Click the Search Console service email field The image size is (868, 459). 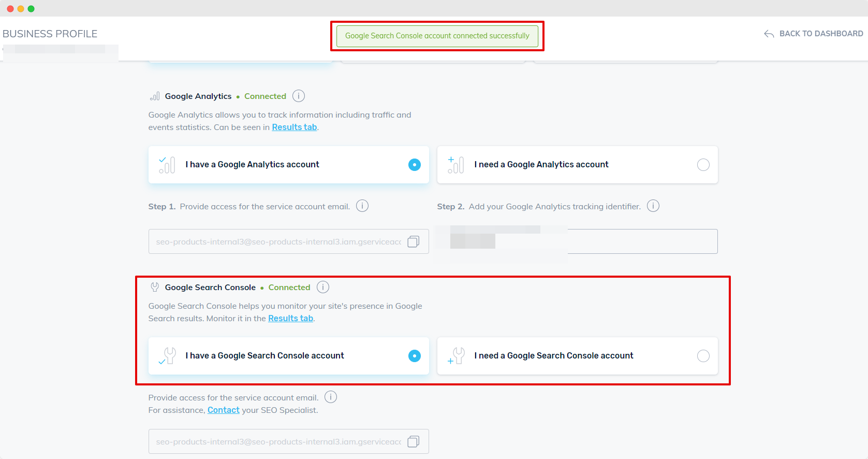coord(289,441)
